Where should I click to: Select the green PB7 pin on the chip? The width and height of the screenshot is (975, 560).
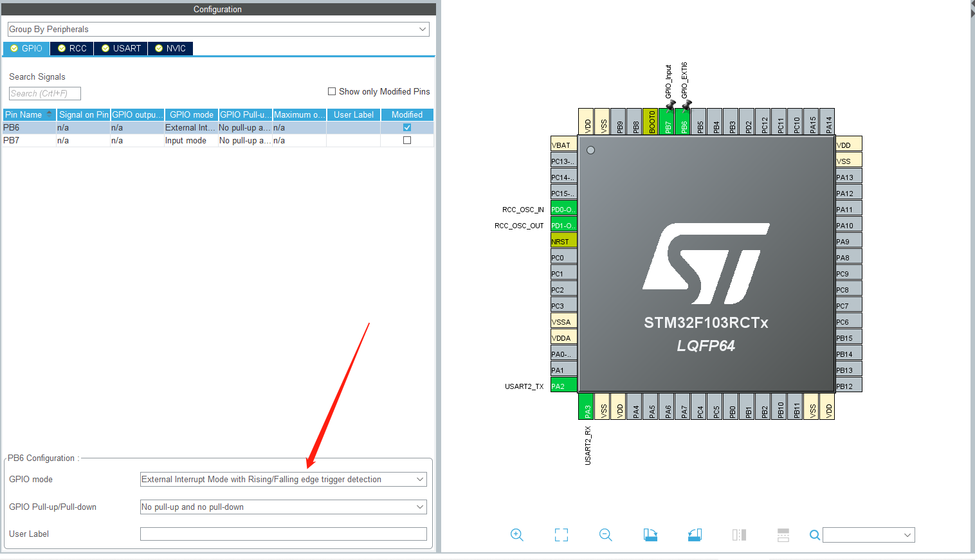pos(667,122)
